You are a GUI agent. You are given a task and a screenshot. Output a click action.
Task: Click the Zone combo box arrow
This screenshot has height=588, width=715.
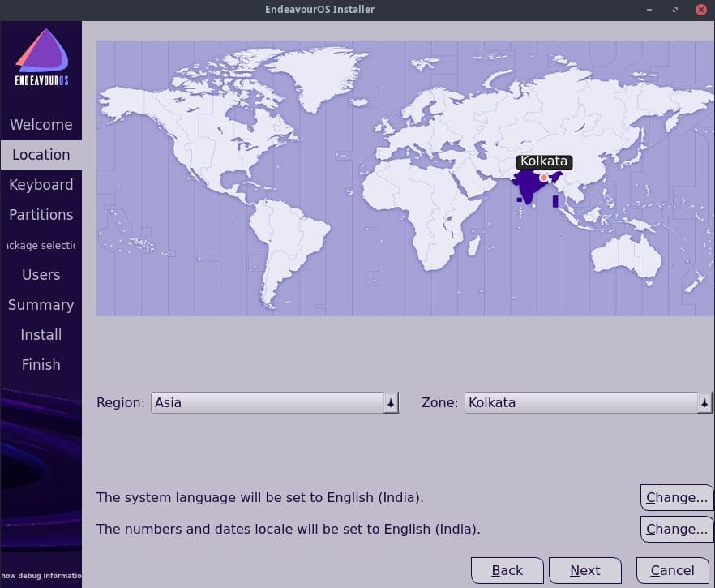pos(704,403)
